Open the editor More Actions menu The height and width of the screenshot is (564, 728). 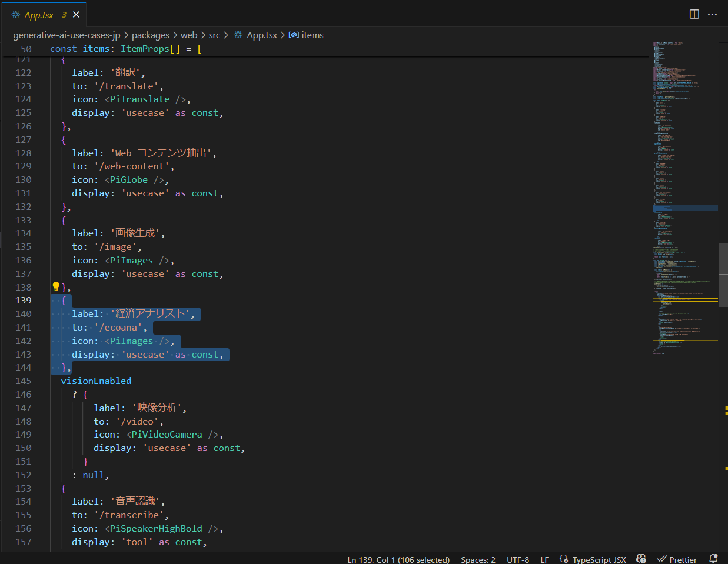tap(712, 14)
